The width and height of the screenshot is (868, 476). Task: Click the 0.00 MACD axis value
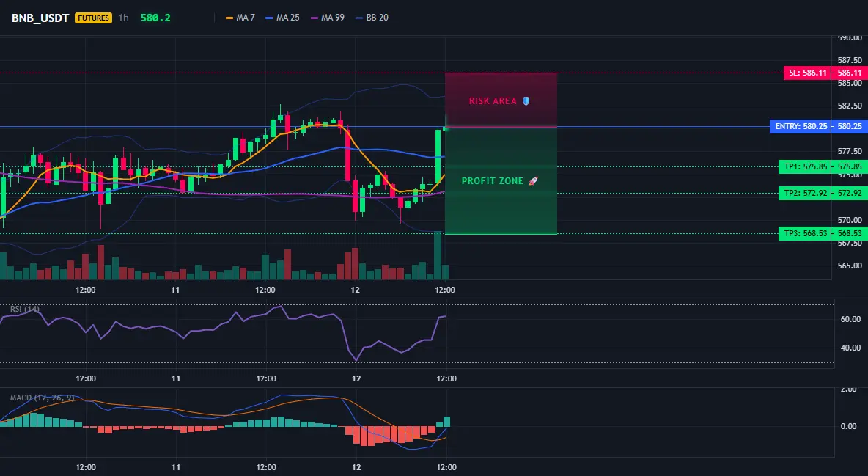click(849, 426)
